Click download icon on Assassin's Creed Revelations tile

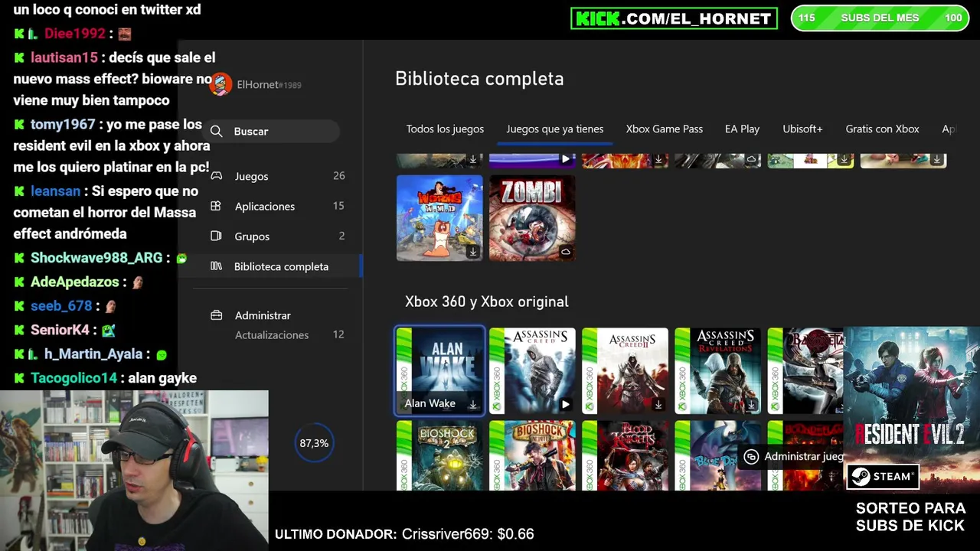(750, 404)
